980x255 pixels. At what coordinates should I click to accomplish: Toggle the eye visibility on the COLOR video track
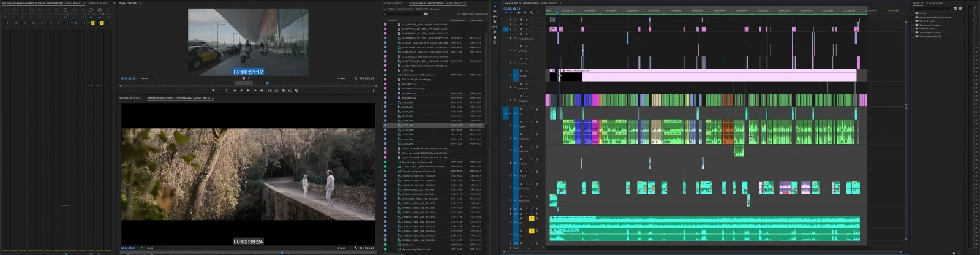(x=526, y=72)
